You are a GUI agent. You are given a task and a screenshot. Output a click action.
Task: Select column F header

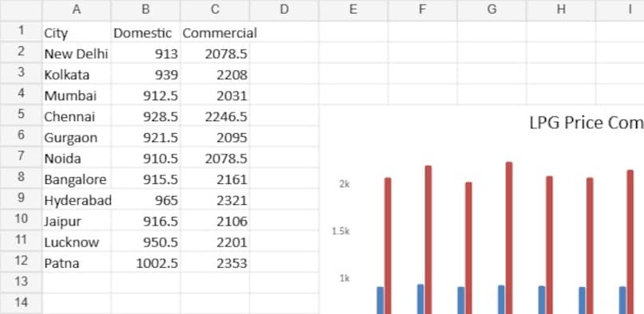coord(422,10)
